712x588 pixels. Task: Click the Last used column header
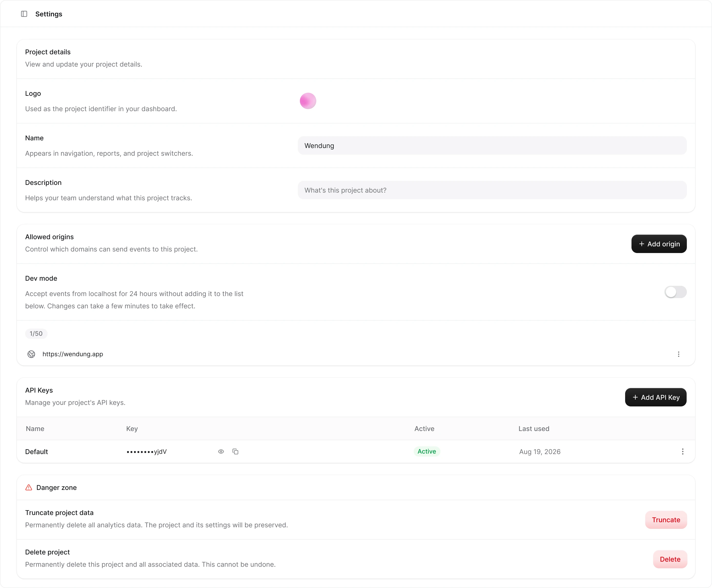pyautogui.click(x=534, y=428)
